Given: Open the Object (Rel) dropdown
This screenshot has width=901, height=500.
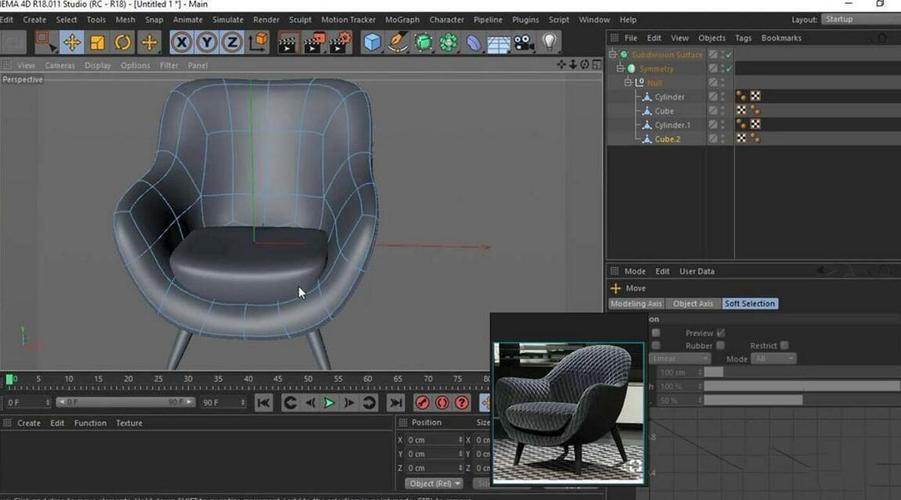Looking at the screenshot, I should tap(434, 484).
